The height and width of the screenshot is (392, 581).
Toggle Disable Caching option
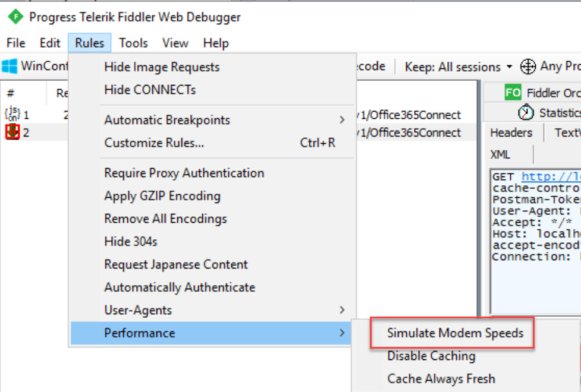click(431, 356)
